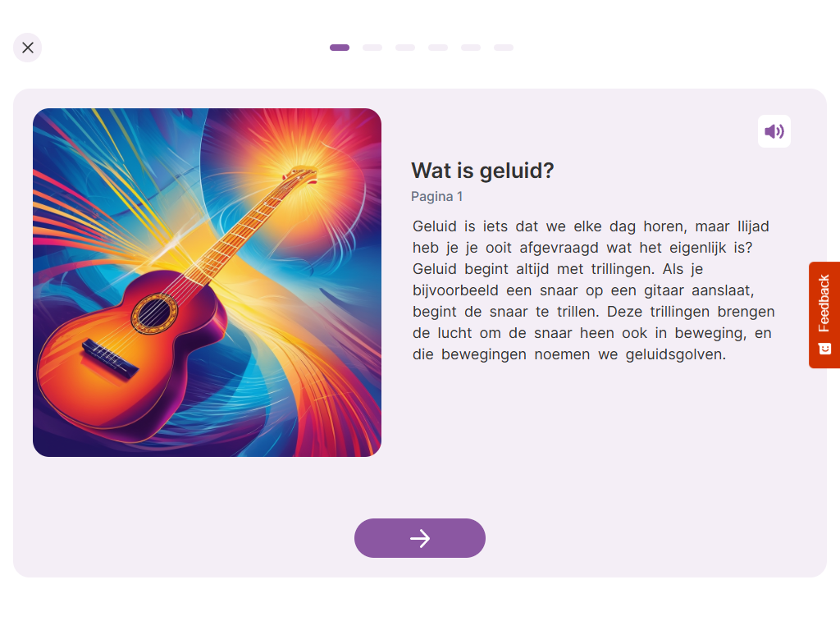Click the guitar sound hole in image
The width and height of the screenshot is (840, 630).
[x=155, y=313]
